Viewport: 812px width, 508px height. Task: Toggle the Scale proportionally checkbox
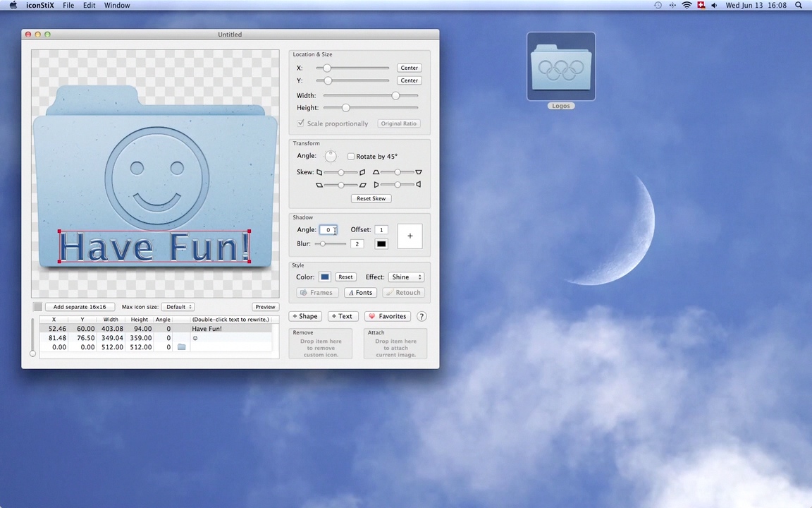click(301, 123)
